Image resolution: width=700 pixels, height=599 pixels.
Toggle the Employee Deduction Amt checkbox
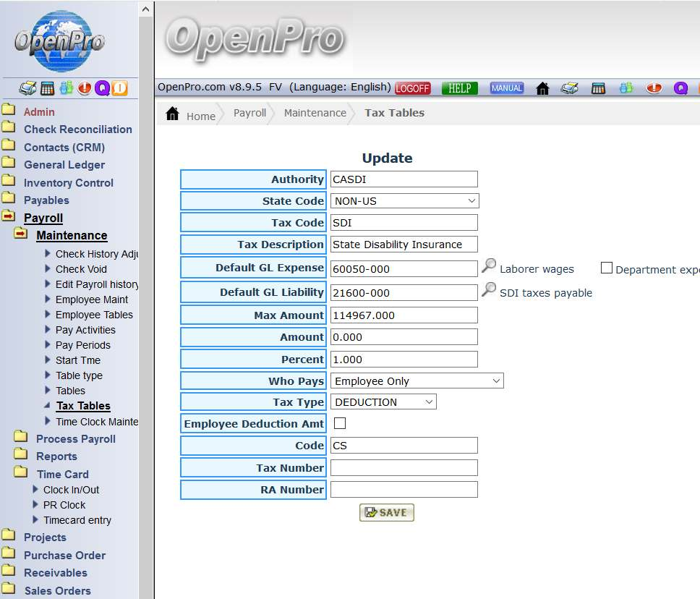pyautogui.click(x=340, y=423)
